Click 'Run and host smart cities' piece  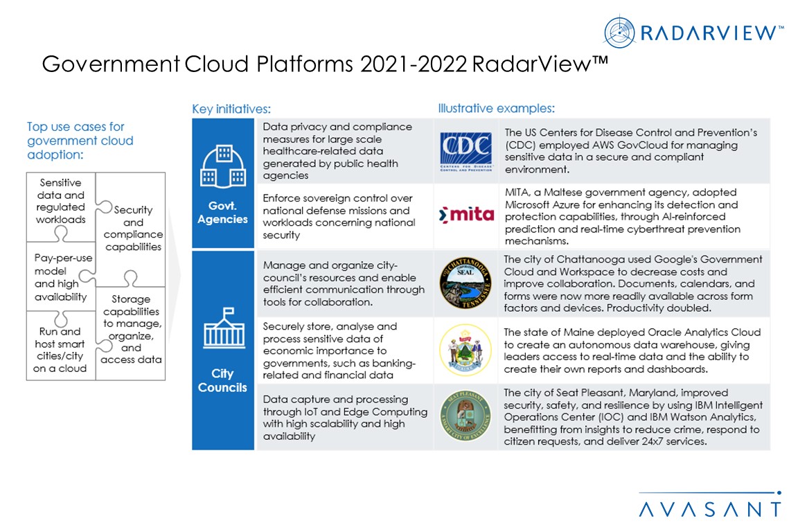point(60,349)
